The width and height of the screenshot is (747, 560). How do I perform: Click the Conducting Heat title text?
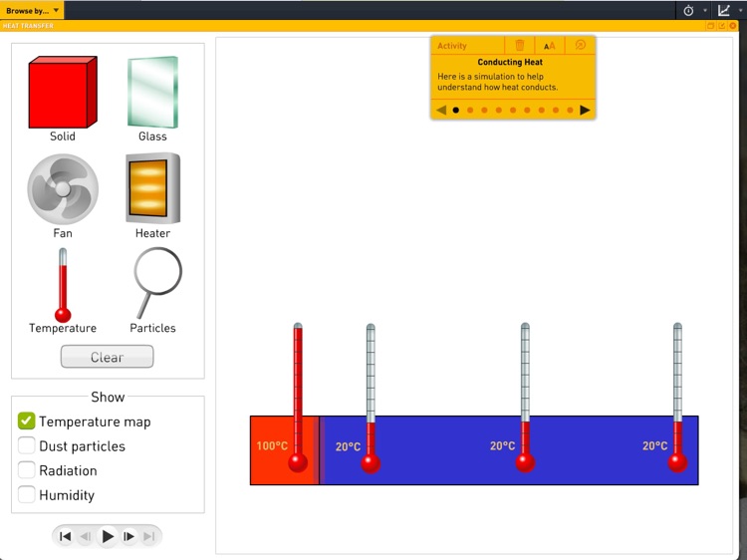[x=510, y=62]
